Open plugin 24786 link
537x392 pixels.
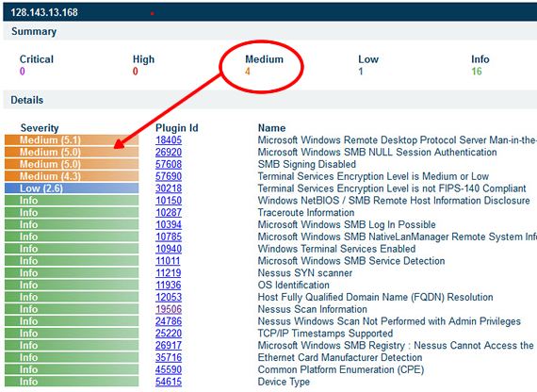point(169,321)
